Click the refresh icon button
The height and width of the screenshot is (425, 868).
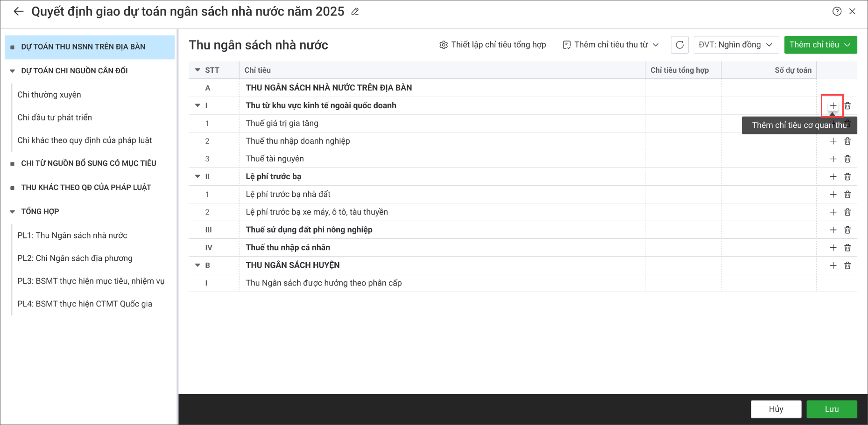pyautogui.click(x=679, y=45)
